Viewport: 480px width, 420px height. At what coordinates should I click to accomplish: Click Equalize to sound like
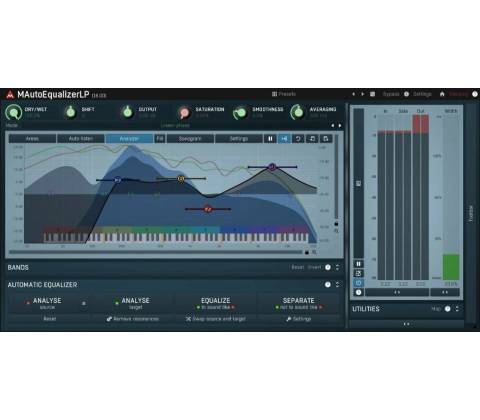215,303
